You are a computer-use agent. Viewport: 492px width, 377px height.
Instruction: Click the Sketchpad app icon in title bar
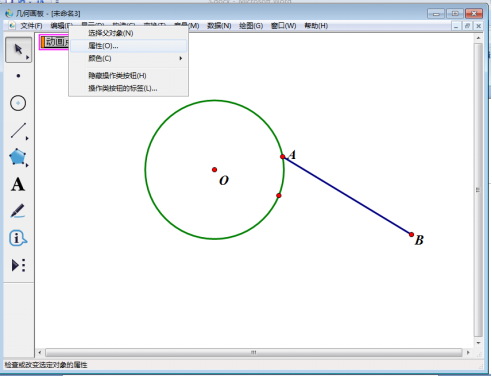pyautogui.click(x=9, y=13)
